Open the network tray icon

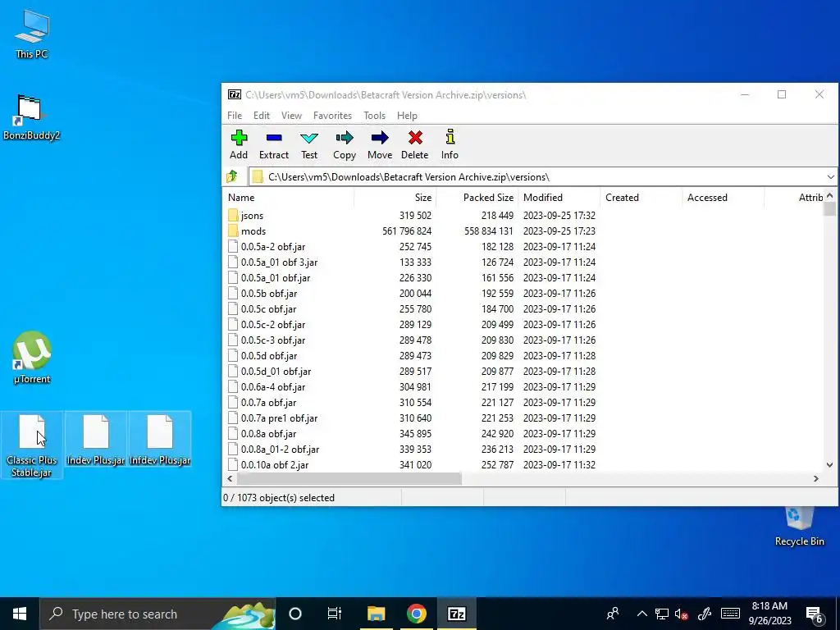coord(662,614)
